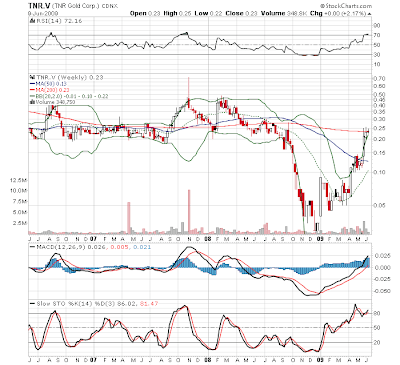The width and height of the screenshot is (400, 365).
Task: Click the red MA(200) legend line marker
Action: tap(32, 90)
